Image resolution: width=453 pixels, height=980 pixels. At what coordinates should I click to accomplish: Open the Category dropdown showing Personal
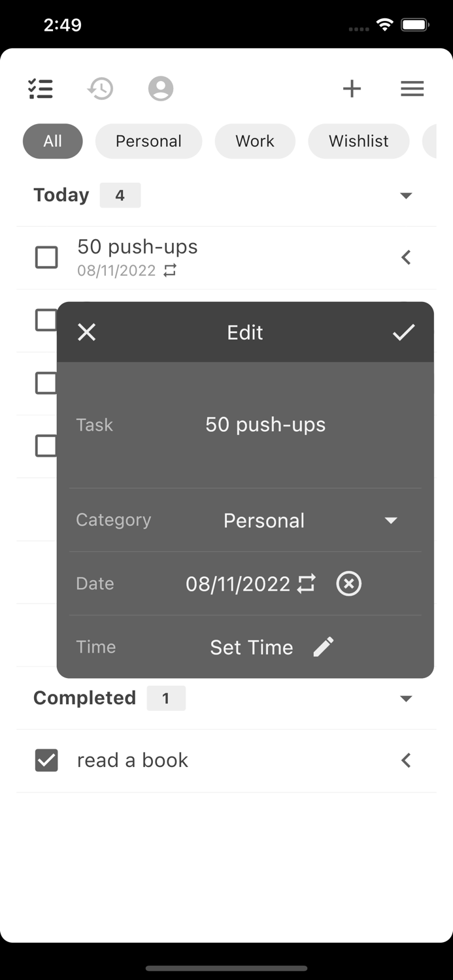[x=390, y=520]
